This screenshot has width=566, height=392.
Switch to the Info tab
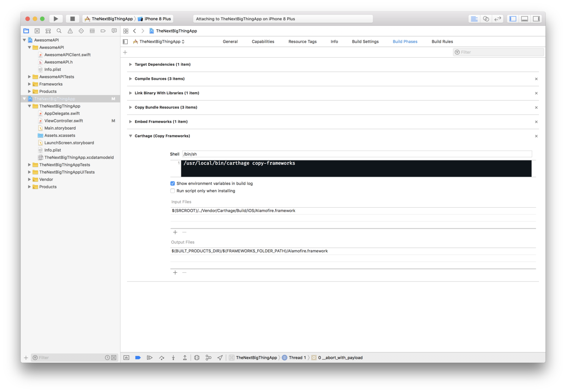(334, 42)
